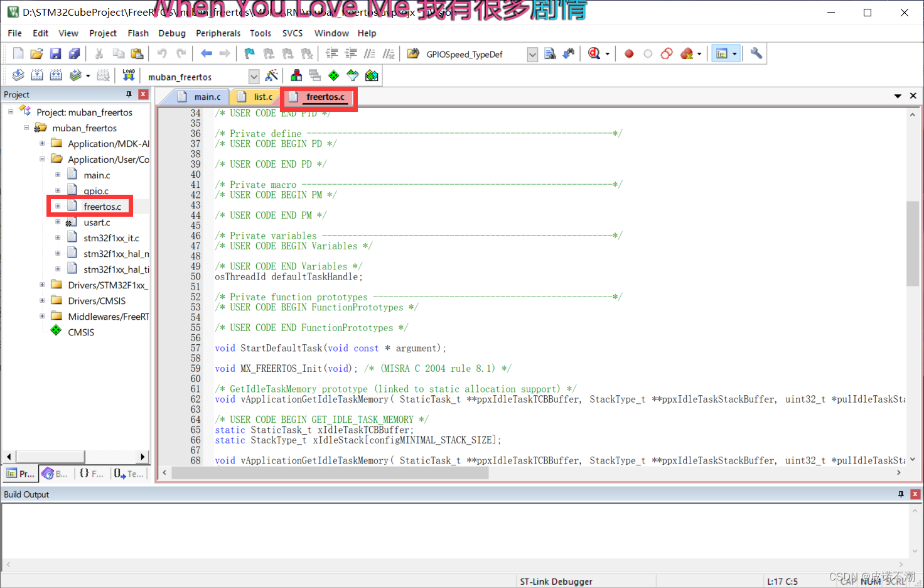This screenshot has width=924, height=588.
Task: Open File Extensions and Books colored blocks icon
Action: coord(296,76)
